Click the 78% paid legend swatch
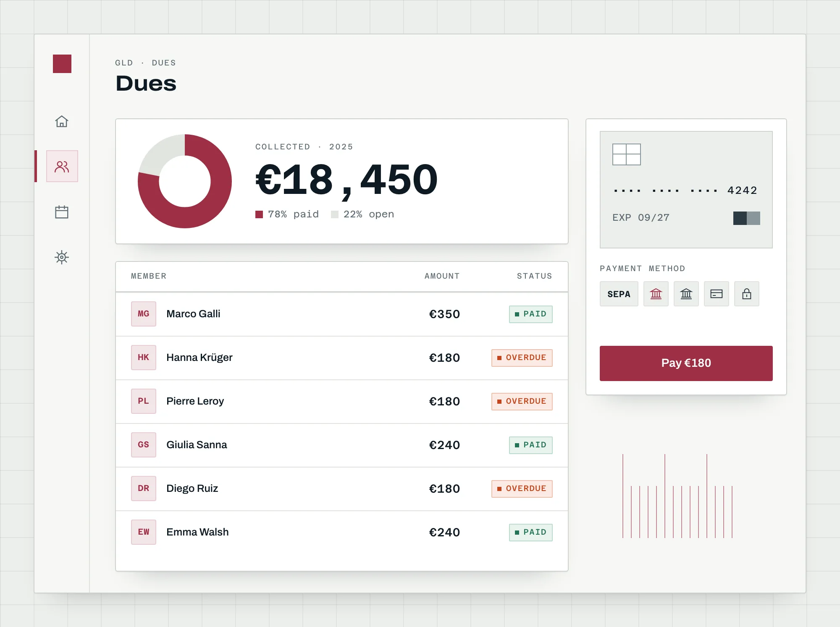 (259, 214)
